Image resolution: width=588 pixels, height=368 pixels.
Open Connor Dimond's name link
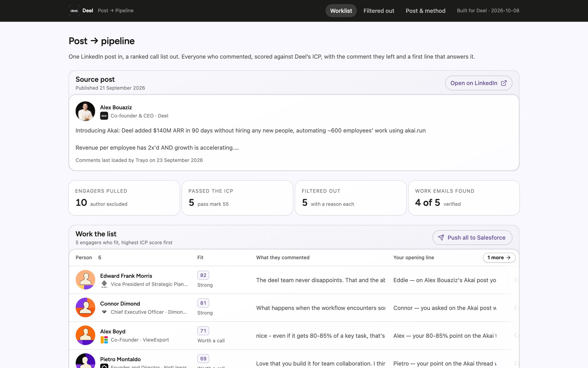tap(120, 304)
